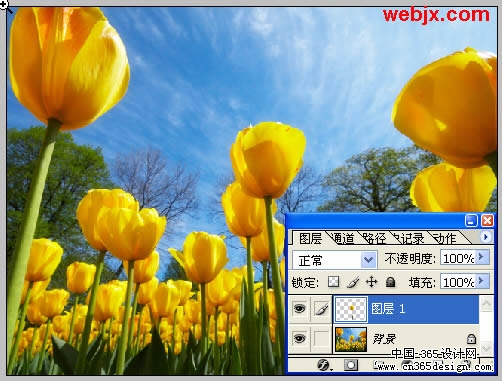The width and height of the screenshot is (502, 381).
Task: Toggle lock transparent pixels checkerboard icon
Action: [x=333, y=282]
